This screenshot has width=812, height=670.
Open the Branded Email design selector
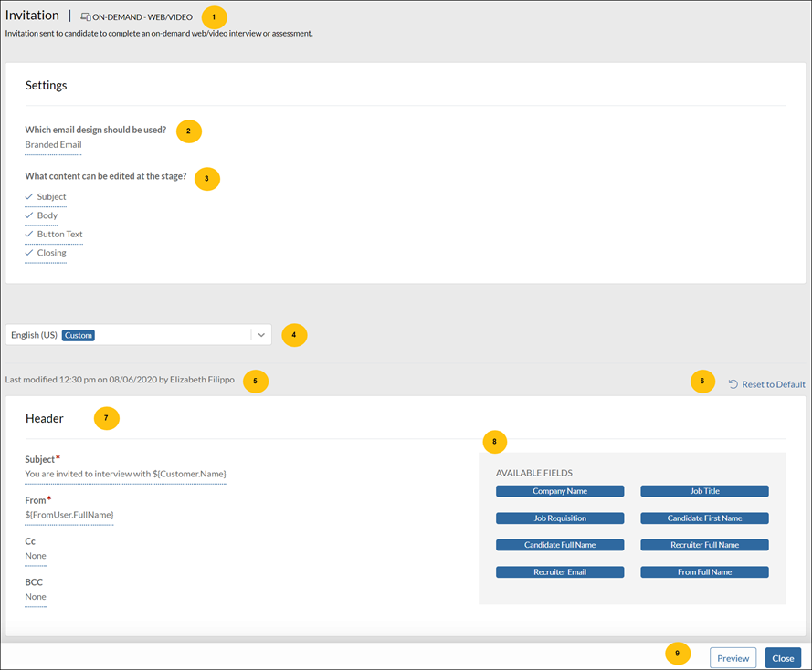click(x=53, y=144)
